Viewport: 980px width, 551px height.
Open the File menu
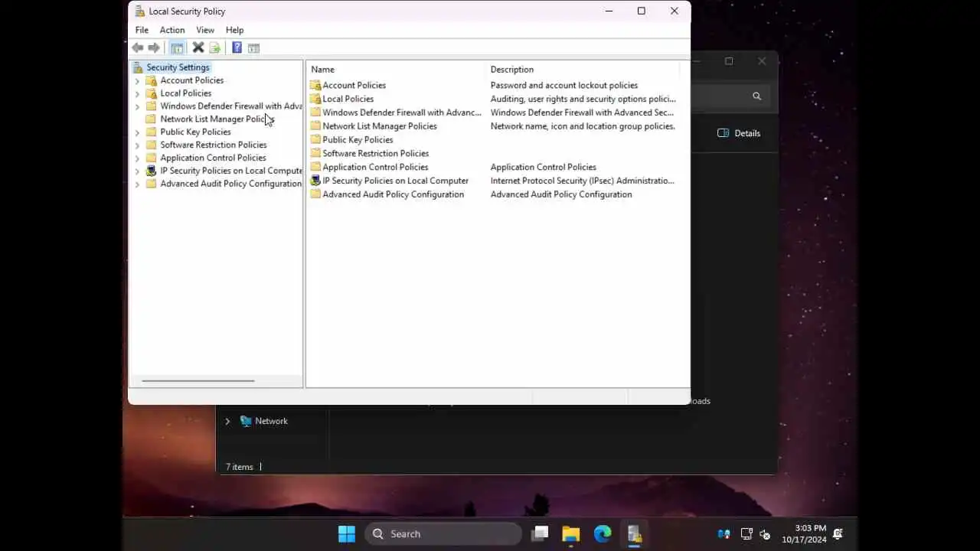pyautogui.click(x=142, y=30)
